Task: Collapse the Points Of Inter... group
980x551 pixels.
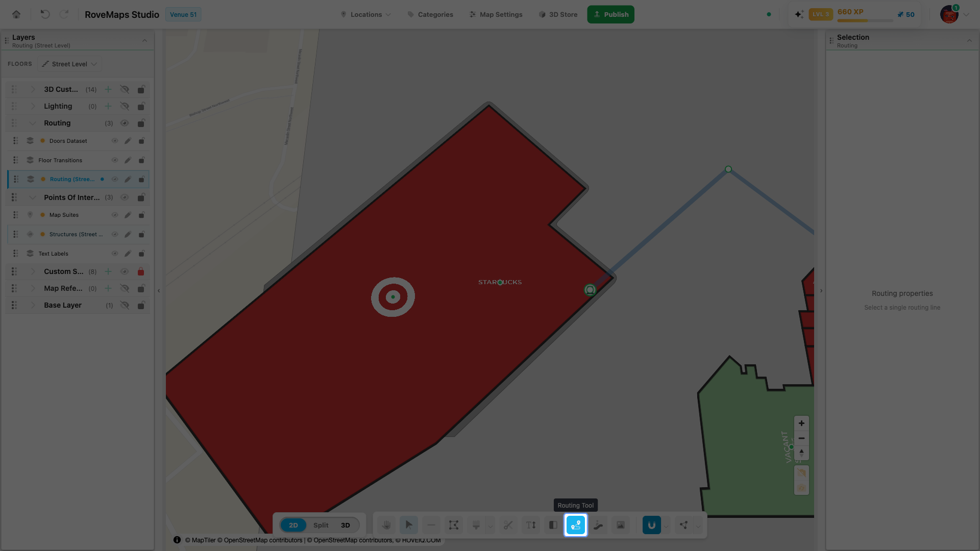Action: [x=33, y=197]
